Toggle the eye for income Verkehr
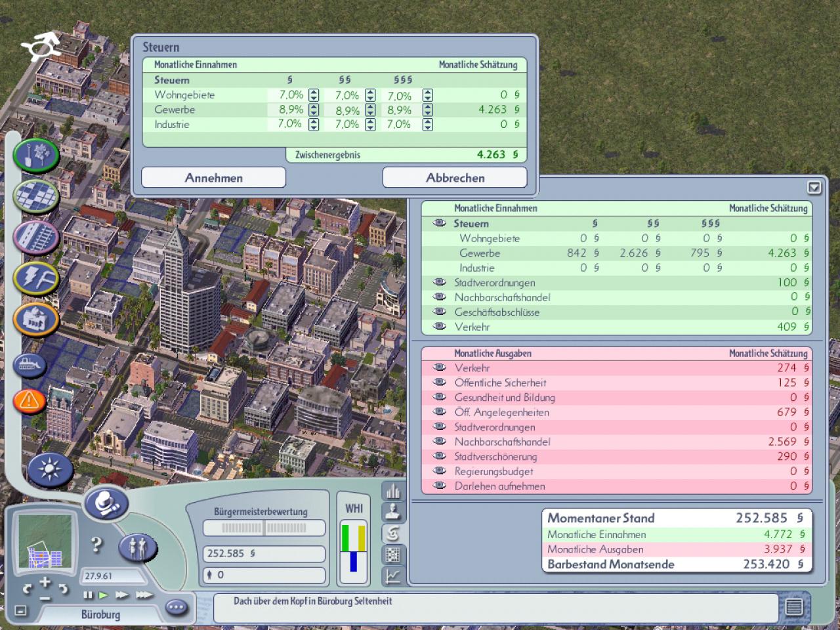The image size is (840, 630). [x=440, y=326]
